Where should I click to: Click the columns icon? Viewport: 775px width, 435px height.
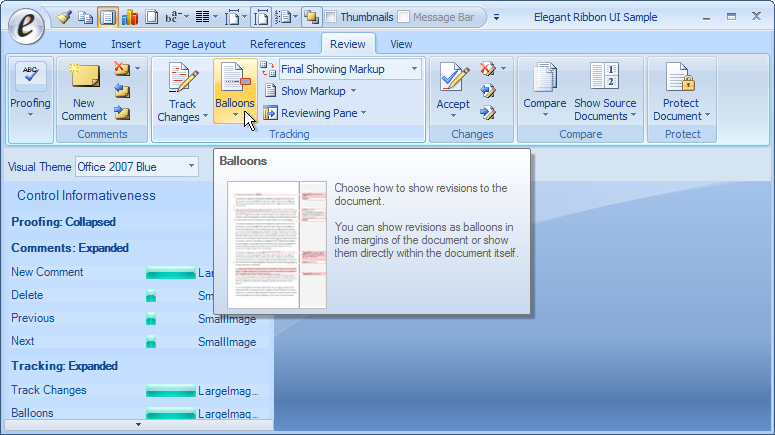click(202, 17)
